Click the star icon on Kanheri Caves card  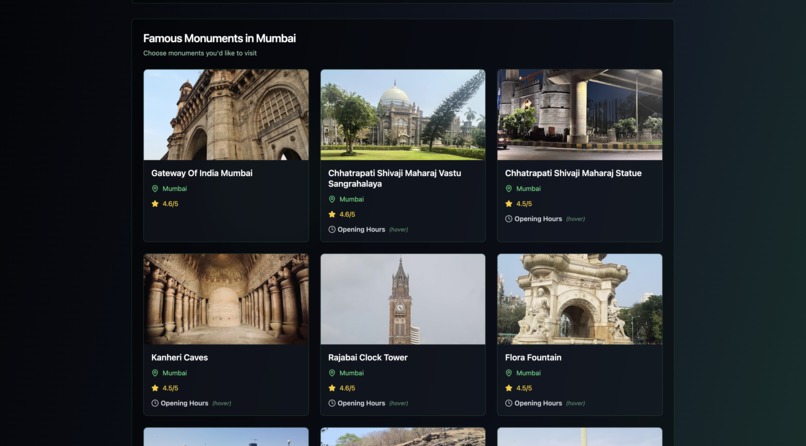point(155,388)
